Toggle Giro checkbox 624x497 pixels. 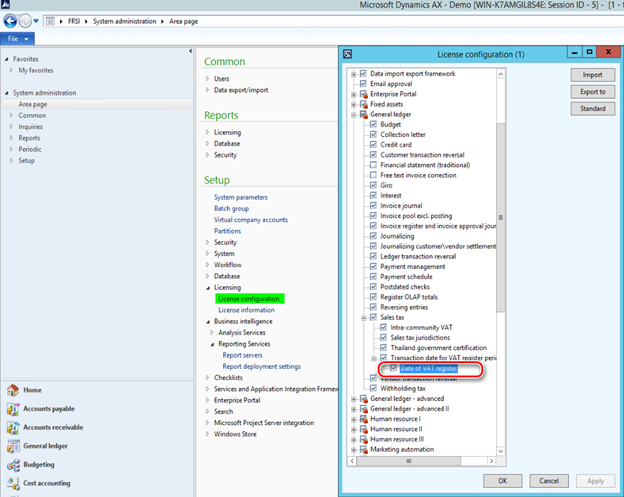coord(373,185)
